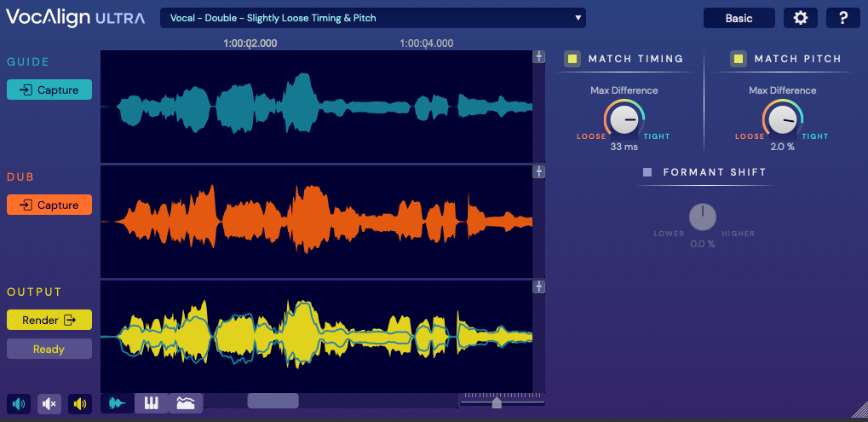Viewport: 868px width, 422px height.
Task: Toggle the Match Pitch checkbox
Action: (x=739, y=59)
